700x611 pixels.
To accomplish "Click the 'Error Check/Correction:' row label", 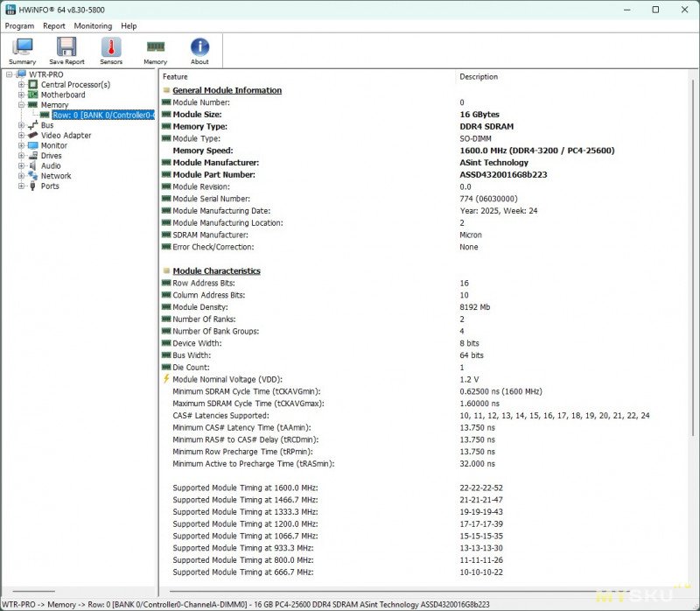I will tap(213, 247).
